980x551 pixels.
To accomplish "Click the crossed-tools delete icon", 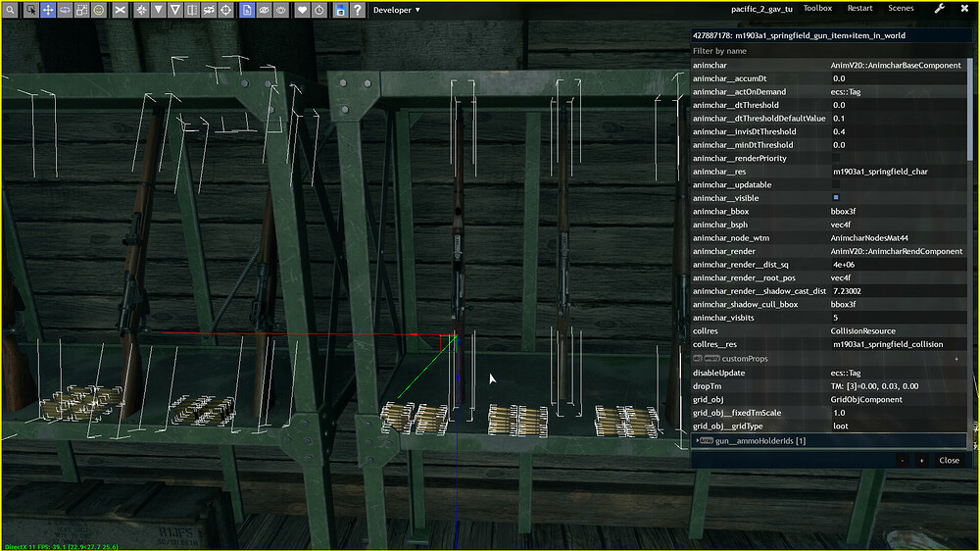I will (x=120, y=10).
